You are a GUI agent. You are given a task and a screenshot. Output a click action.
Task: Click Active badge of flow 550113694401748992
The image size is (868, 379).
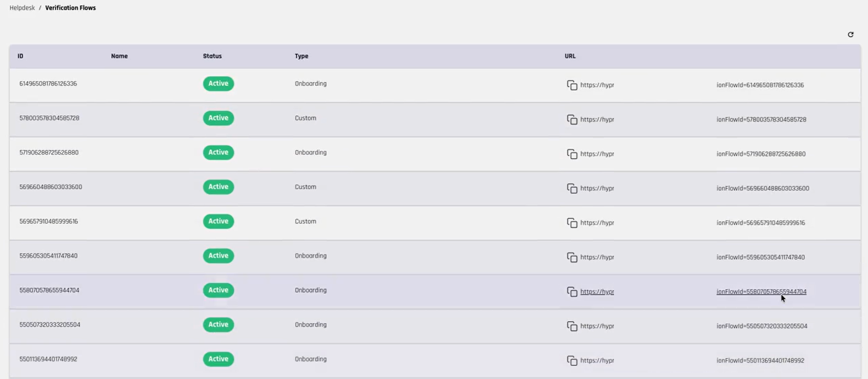pyautogui.click(x=218, y=359)
